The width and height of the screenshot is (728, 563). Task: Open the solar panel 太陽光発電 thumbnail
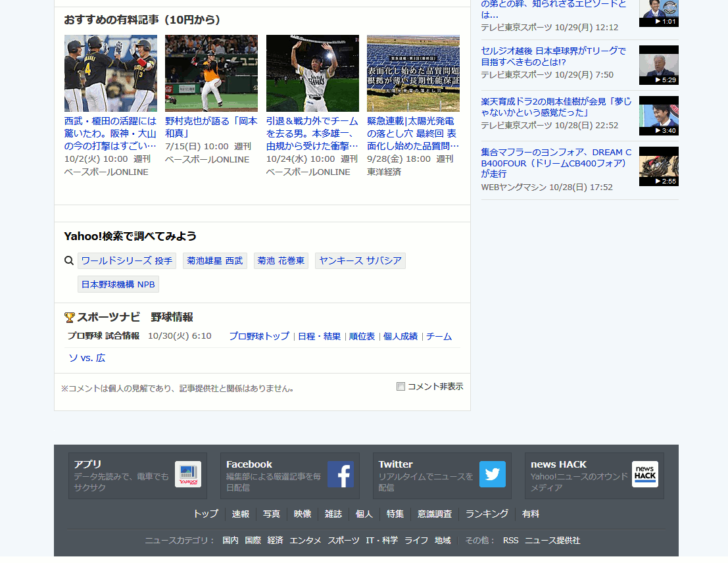pos(413,74)
